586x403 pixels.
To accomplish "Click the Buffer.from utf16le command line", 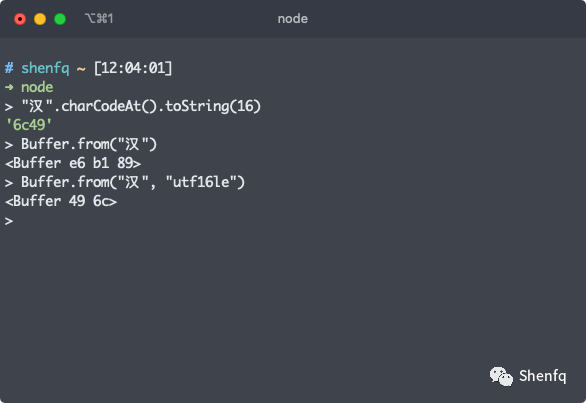I will [x=125, y=182].
